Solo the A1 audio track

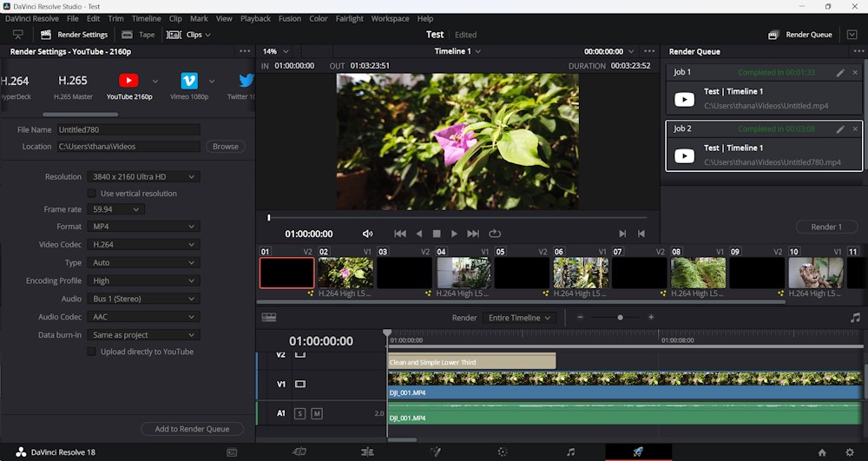click(x=299, y=413)
